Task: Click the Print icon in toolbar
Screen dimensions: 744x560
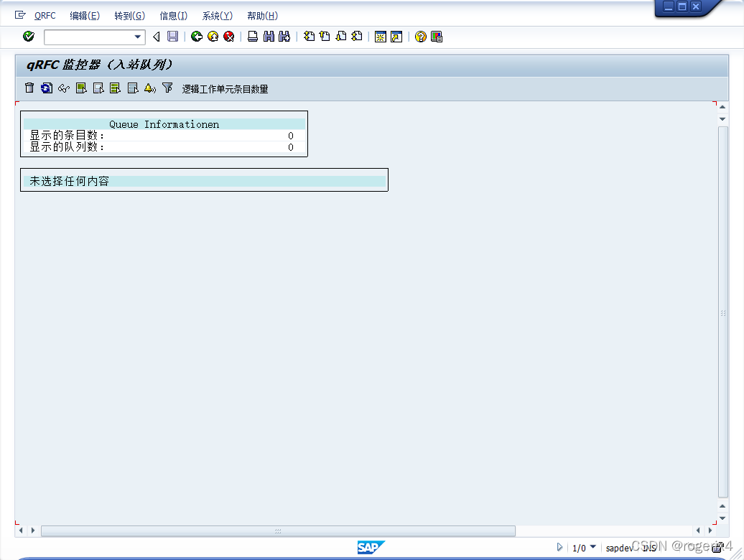Action: pyautogui.click(x=253, y=37)
